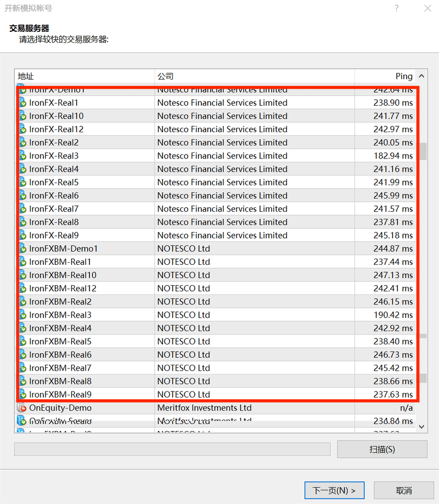
Task: Click the IronFXBM-Demo1 server icon
Action: coord(22,248)
